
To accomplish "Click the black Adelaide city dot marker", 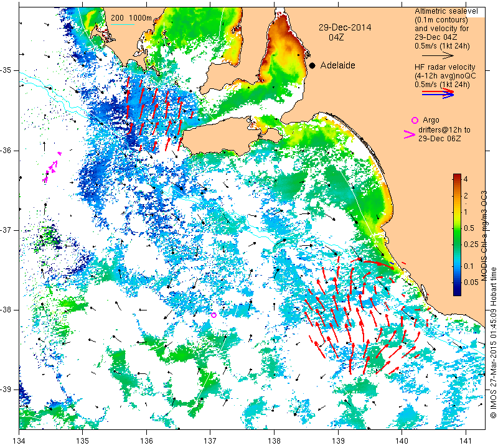I will click(312, 66).
